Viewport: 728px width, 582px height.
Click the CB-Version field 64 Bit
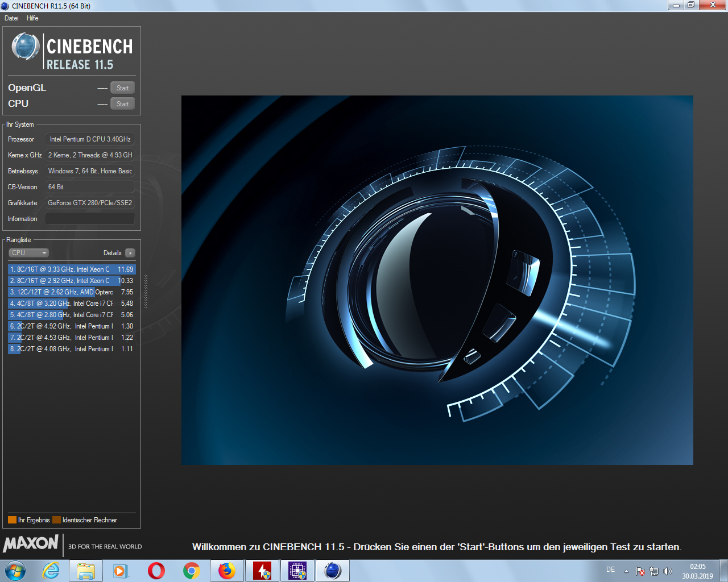click(90, 187)
